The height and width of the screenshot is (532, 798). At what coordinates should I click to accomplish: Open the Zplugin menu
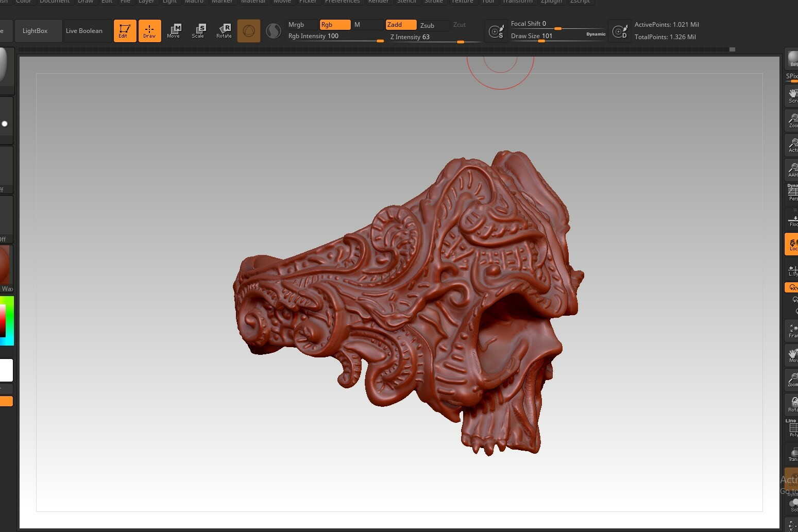coord(551,2)
